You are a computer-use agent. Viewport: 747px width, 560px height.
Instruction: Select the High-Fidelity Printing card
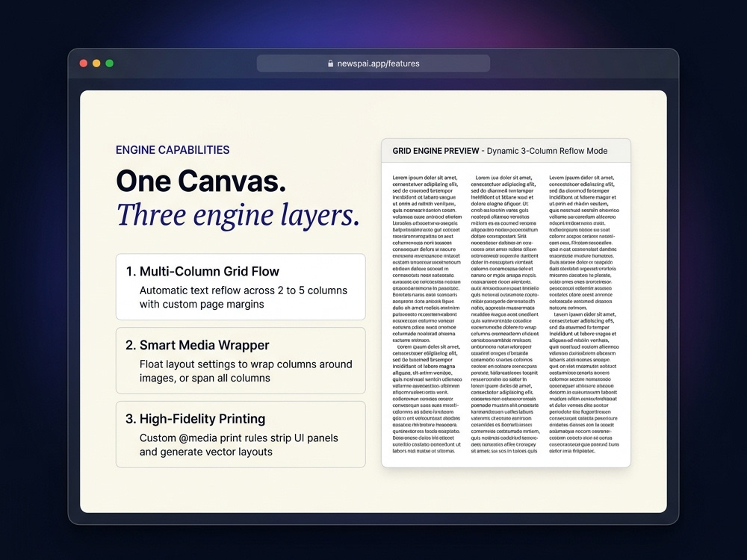(x=241, y=435)
